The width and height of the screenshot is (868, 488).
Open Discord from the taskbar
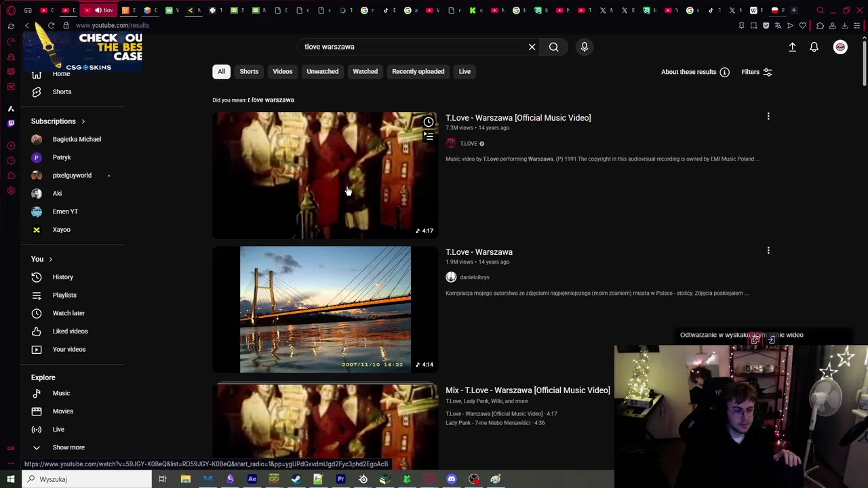452,479
